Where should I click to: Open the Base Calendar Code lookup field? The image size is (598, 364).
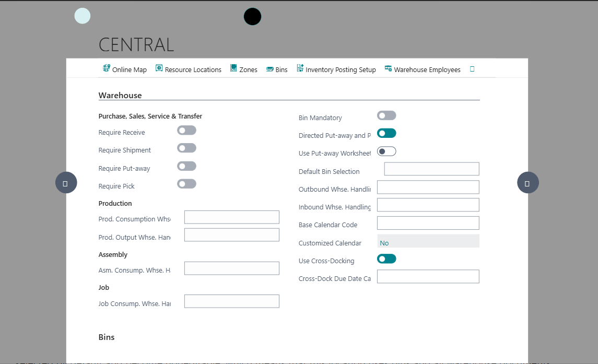pos(428,224)
